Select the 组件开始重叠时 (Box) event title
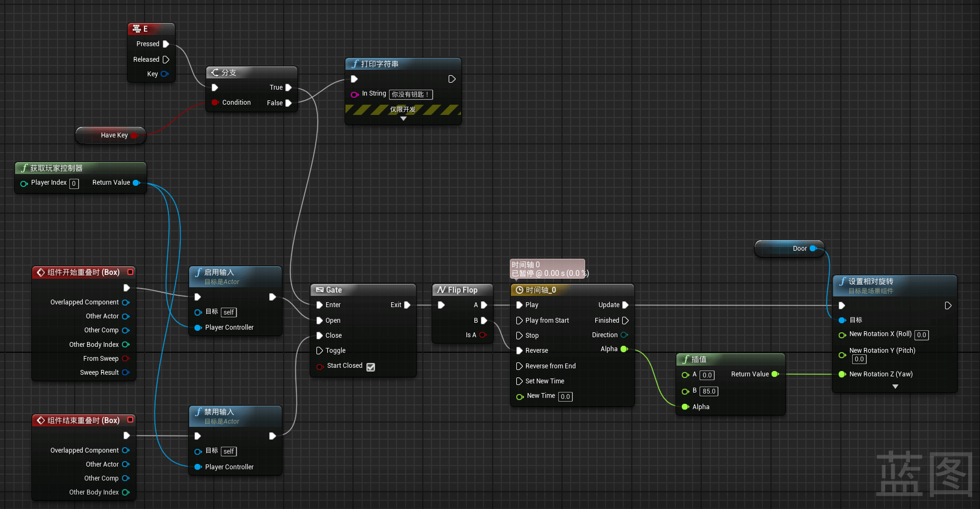This screenshot has width=980, height=509. [x=83, y=272]
